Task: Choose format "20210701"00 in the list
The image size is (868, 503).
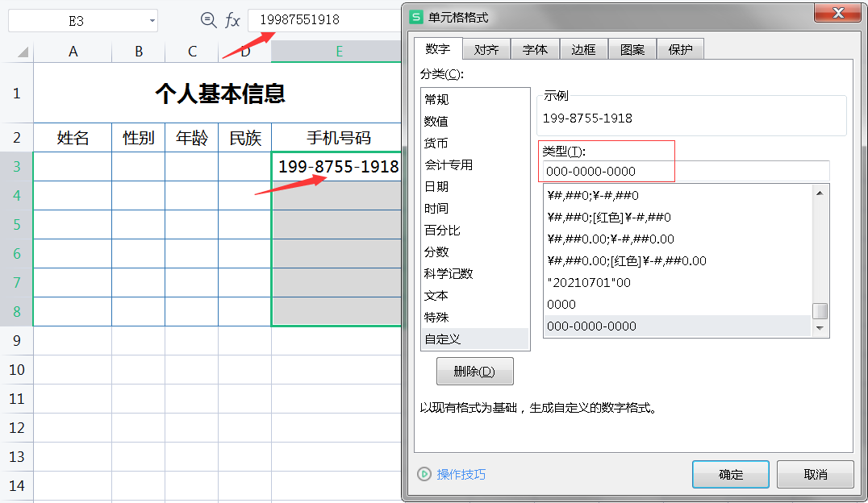Action: coord(678,282)
